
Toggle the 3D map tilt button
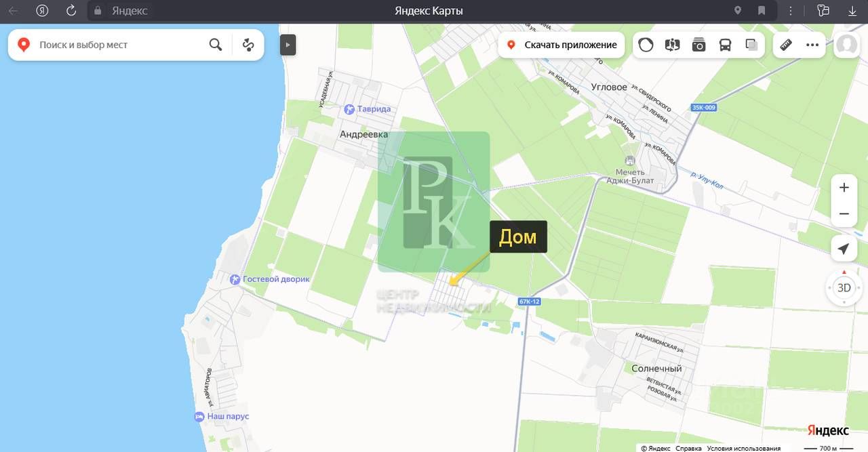(x=844, y=287)
